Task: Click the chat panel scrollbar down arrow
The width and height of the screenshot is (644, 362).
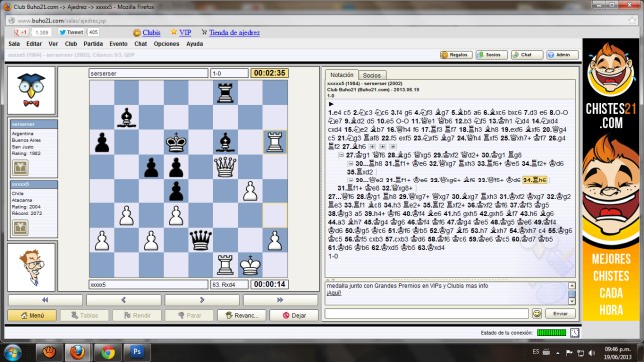Action: (572, 301)
